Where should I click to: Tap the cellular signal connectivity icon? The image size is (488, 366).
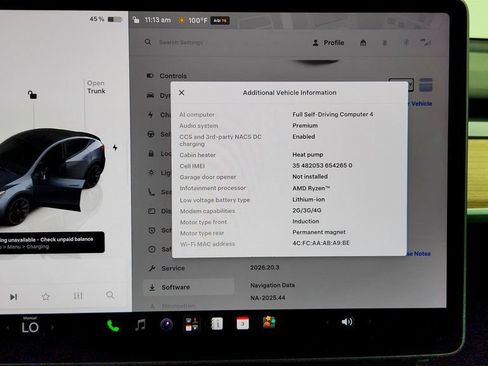coord(425,42)
